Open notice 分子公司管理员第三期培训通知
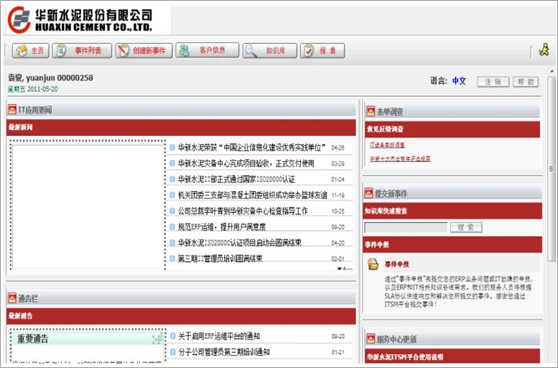558x368 pixels. (224, 352)
